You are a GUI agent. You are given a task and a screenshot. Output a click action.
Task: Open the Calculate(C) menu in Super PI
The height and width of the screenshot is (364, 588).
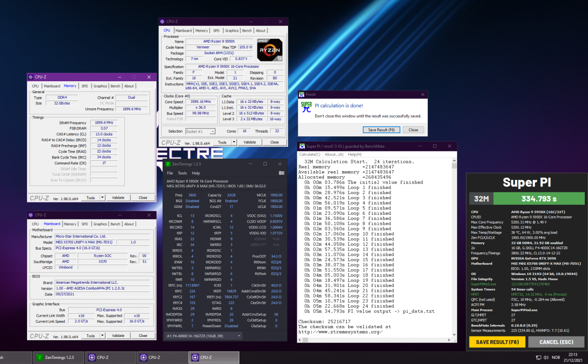pyautogui.click(x=311, y=154)
